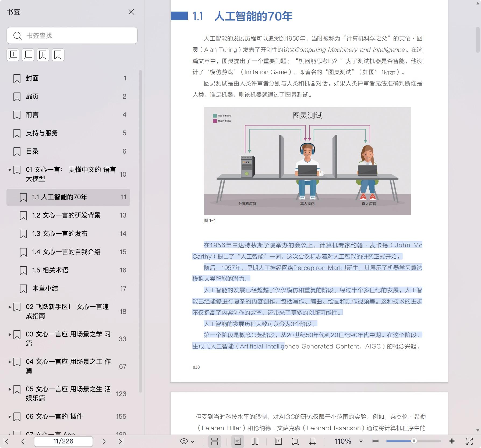Click the page number field 11/226
The image size is (481, 448).
[x=63, y=441]
